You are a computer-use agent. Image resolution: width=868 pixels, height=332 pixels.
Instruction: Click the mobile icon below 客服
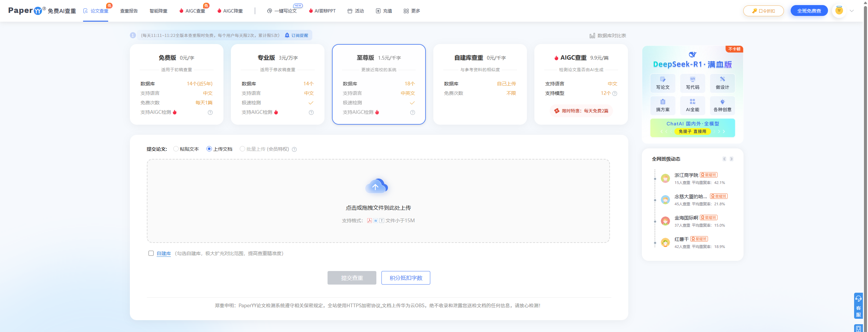859,328
